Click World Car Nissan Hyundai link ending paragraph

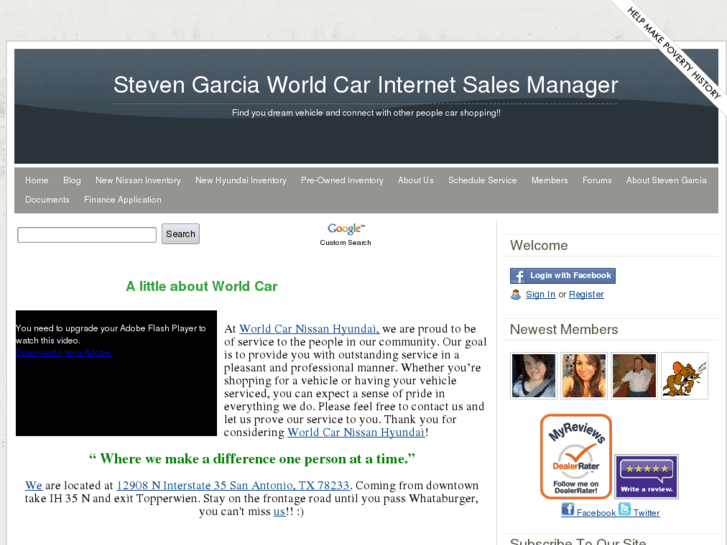[356, 432]
